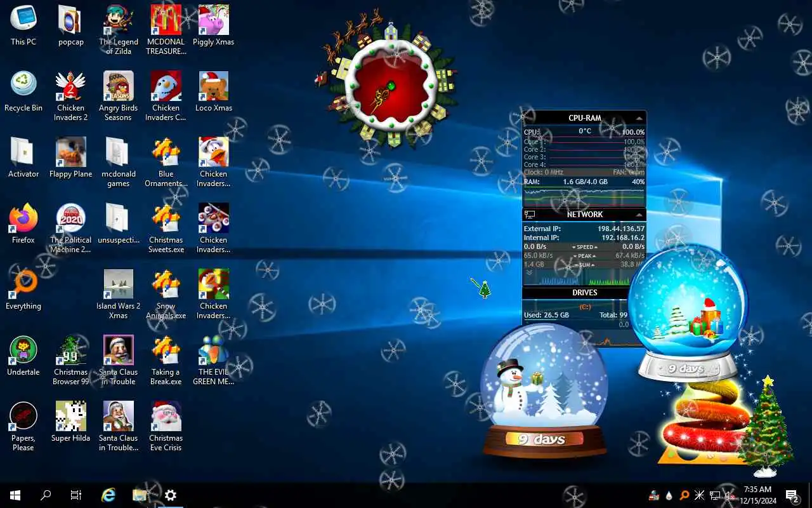Viewport: 812px width, 508px height.
Task: Launch Island Wars 2 Xmas shortcut
Action: [x=119, y=294]
